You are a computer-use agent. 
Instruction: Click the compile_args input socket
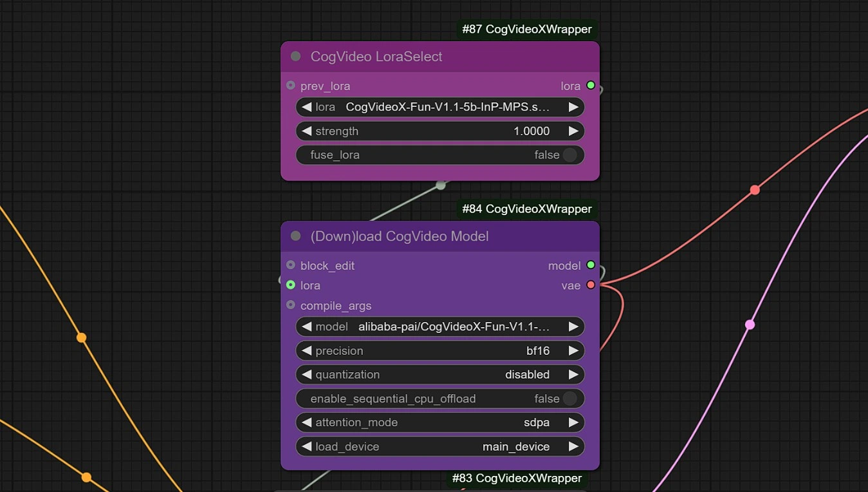[291, 305]
